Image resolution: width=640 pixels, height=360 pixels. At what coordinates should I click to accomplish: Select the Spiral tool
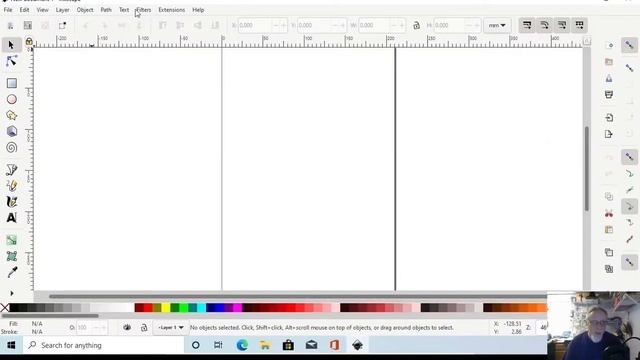coord(11,148)
